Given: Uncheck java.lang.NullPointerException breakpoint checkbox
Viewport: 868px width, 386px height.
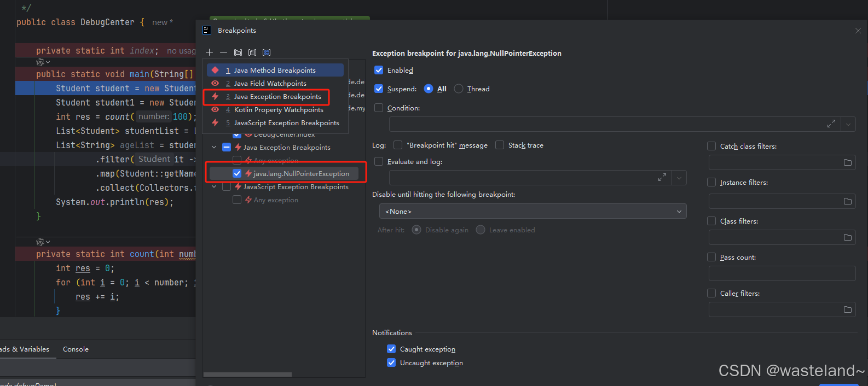Looking at the screenshot, I should click(237, 173).
